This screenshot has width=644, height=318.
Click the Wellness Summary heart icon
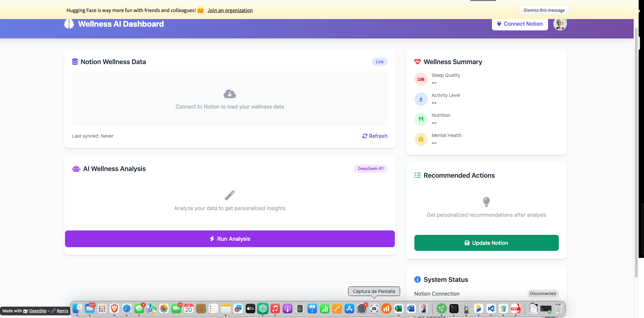[x=417, y=62]
